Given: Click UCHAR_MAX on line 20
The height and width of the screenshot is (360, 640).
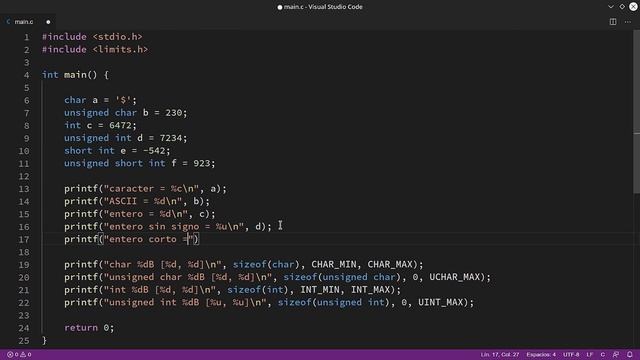Looking at the screenshot, I should tap(455, 277).
